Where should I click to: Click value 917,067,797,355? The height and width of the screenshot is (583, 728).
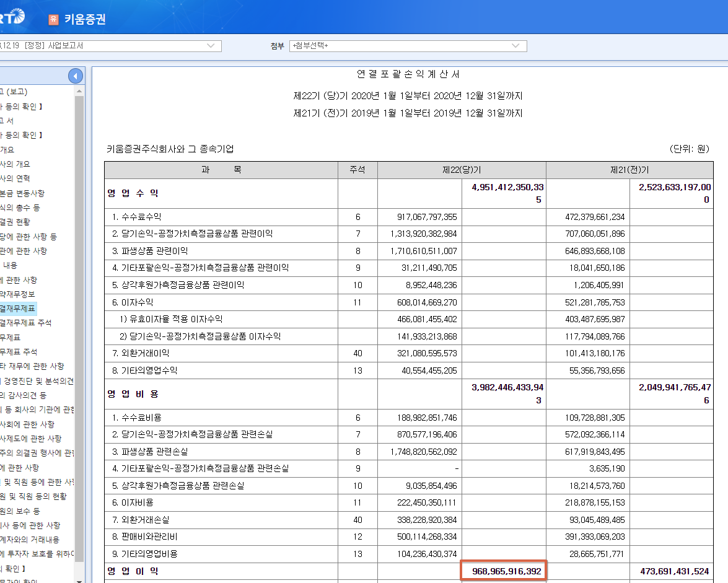[427, 217]
